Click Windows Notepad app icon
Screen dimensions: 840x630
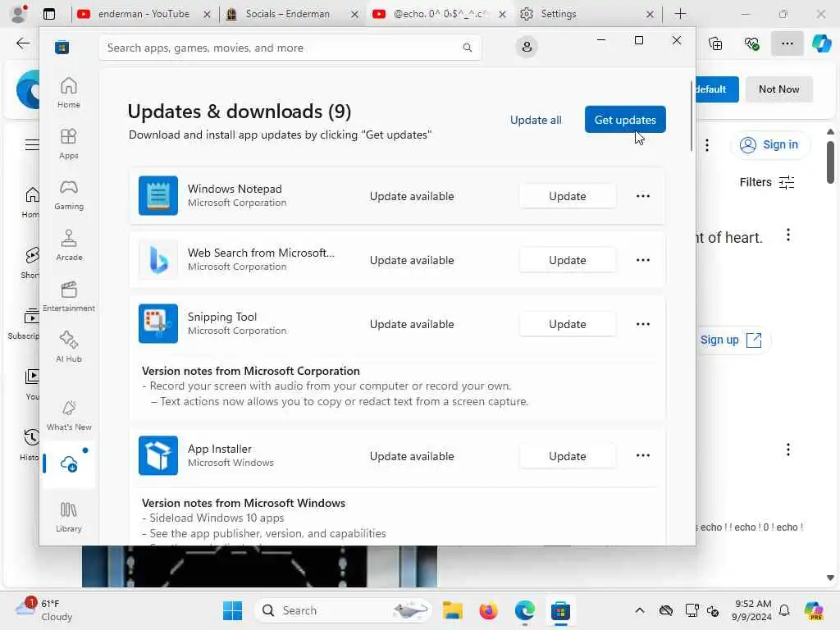[158, 195]
